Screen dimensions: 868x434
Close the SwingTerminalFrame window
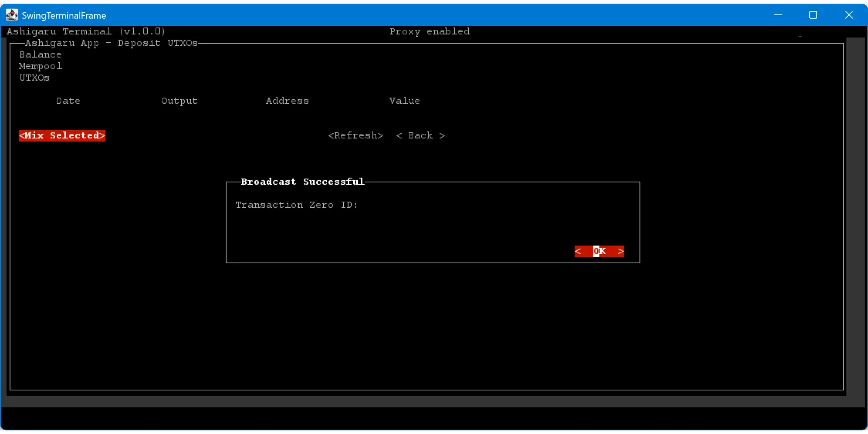pos(849,15)
